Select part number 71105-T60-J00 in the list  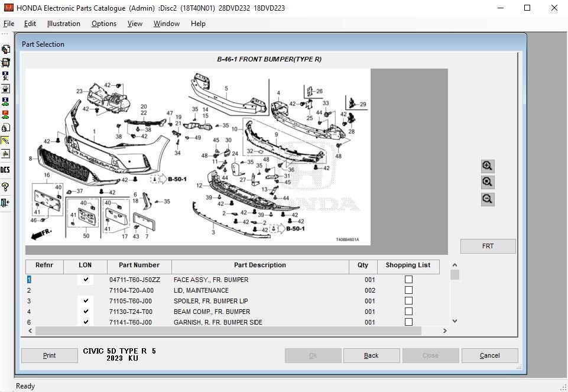click(x=130, y=301)
